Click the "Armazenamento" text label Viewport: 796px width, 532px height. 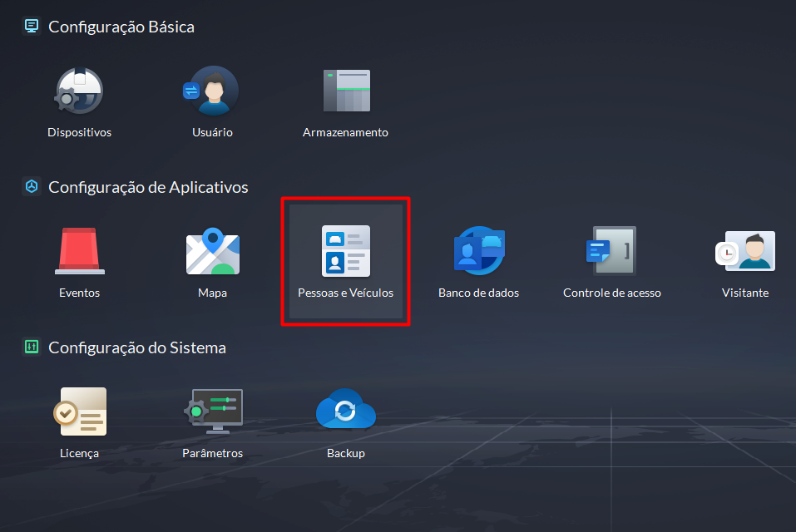[345, 132]
